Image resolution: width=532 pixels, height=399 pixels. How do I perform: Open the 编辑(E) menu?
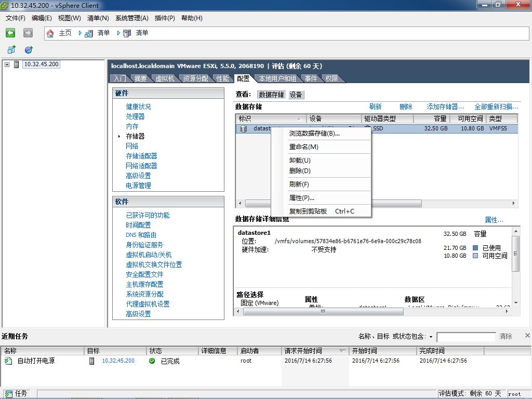tap(42, 18)
